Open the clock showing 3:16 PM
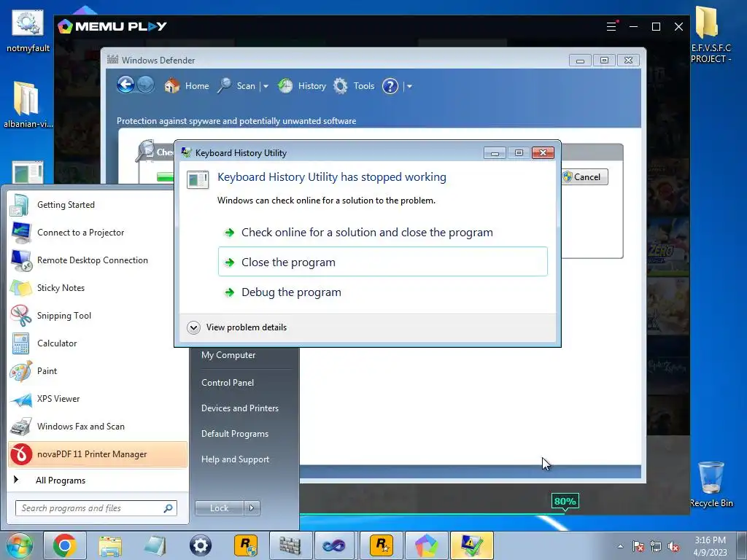 (x=710, y=546)
